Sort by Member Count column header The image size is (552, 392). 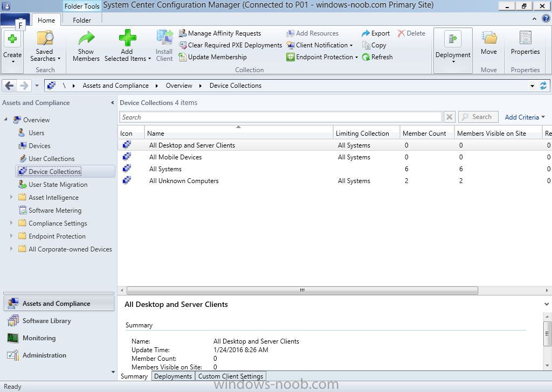[427, 133]
